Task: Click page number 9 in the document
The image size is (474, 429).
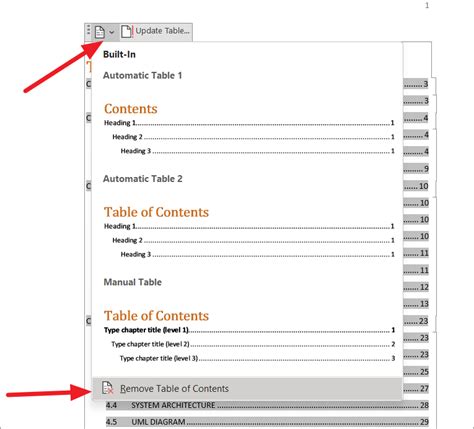Action: tap(426, 169)
